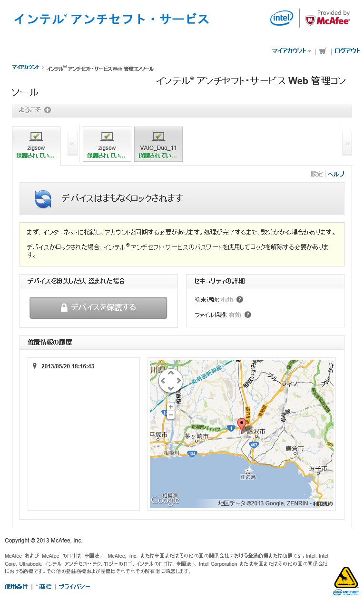This screenshot has width=364, height=601.
Task: Zoom in on the map
Action: point(171,407)
